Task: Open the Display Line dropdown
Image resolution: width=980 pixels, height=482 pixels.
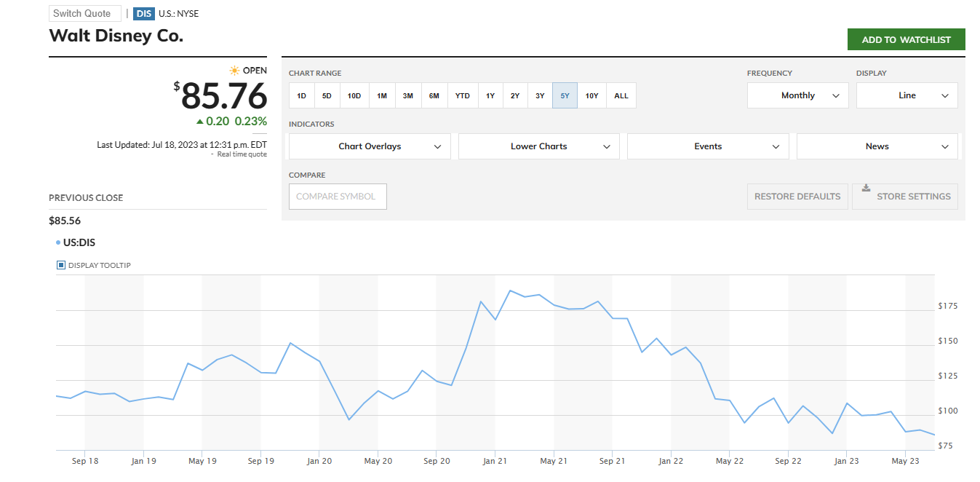Action: (x=907, y=95)
